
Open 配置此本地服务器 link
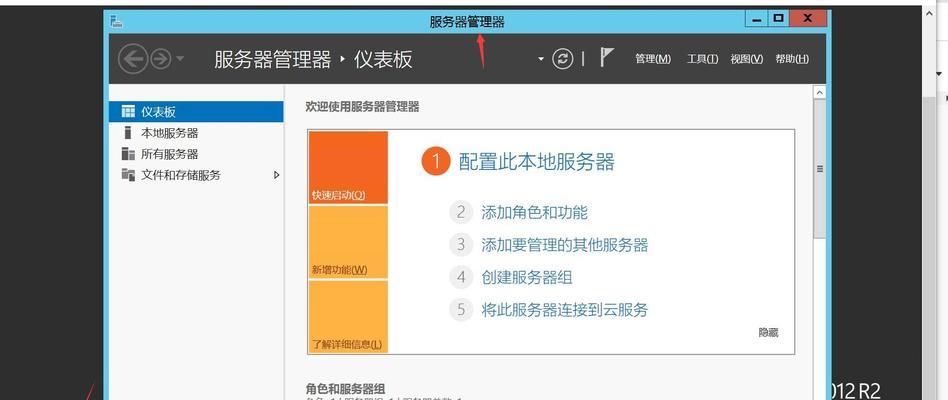(x=536, y=162)
